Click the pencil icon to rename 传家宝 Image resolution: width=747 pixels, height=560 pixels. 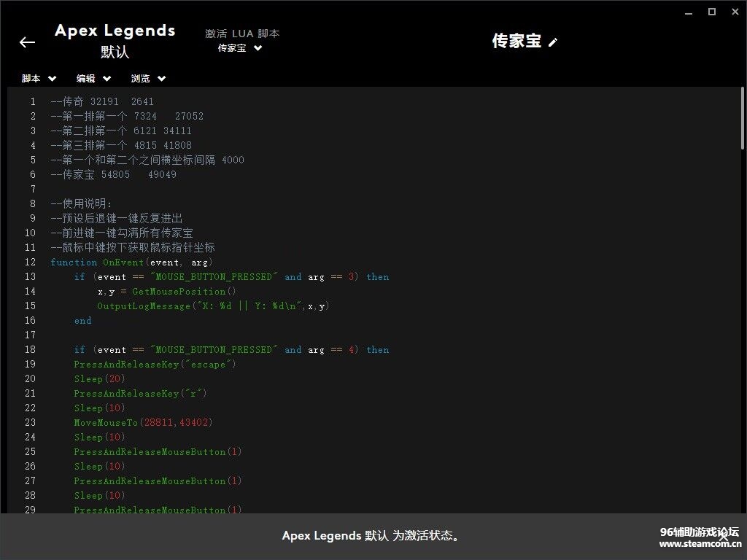553,42
